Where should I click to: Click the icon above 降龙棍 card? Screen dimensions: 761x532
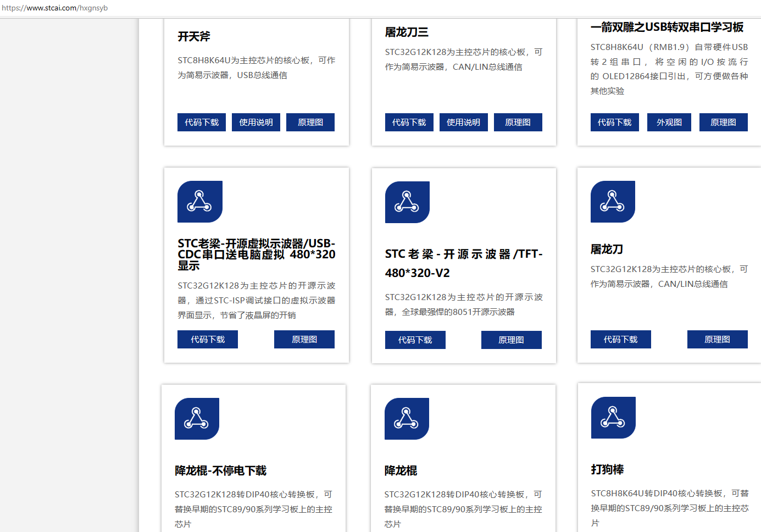click(407, 419)
